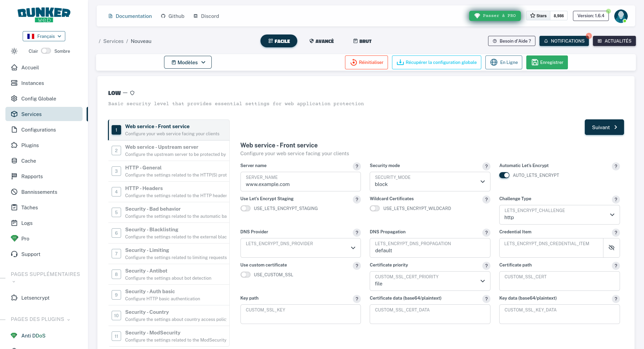
Task: Change the language with the Français dropdown
Action: pyautogui.click(x=44, y=36)
